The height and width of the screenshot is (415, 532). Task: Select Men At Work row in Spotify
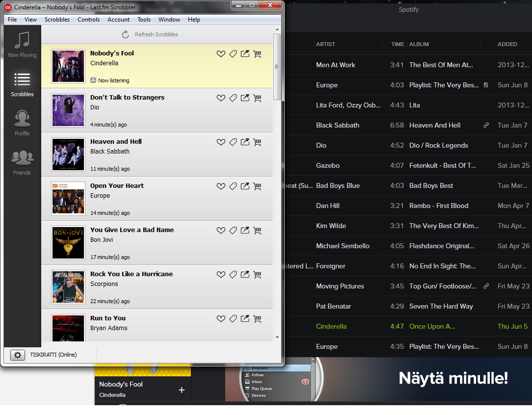pos(408,65)
